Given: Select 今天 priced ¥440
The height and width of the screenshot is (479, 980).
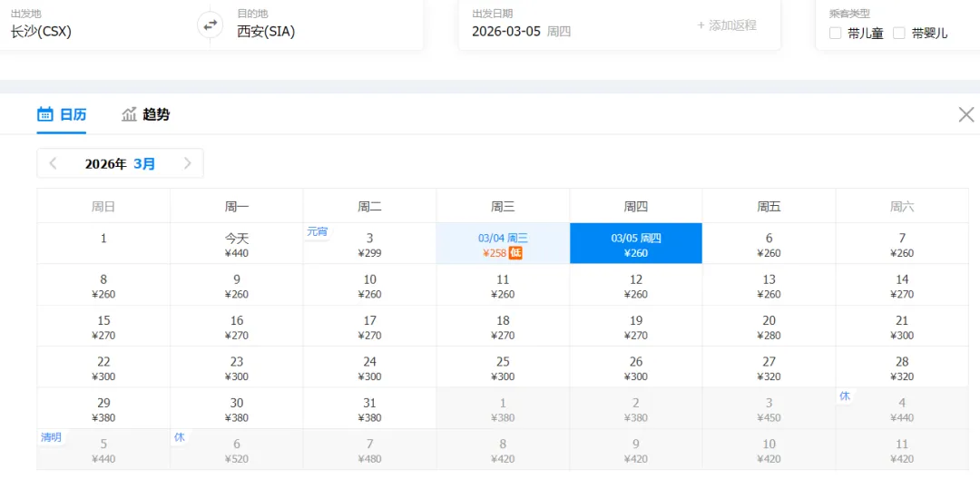Looking at the screenshot, I should click(x=237, y=243).
